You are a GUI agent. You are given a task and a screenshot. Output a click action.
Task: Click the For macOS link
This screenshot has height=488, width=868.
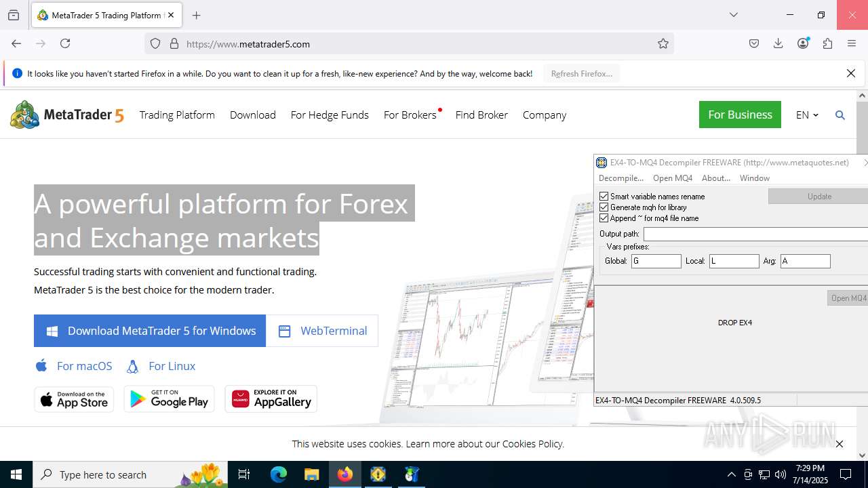(84, 366)
